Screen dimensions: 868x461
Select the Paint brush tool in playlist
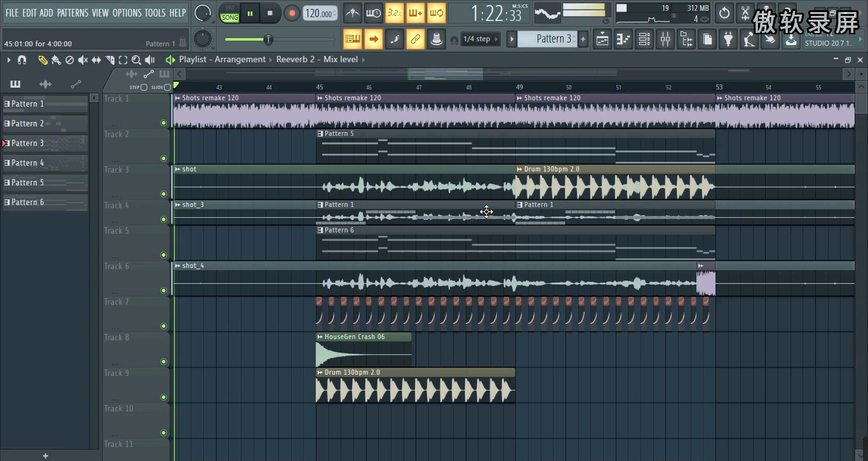tap(56, 60)
